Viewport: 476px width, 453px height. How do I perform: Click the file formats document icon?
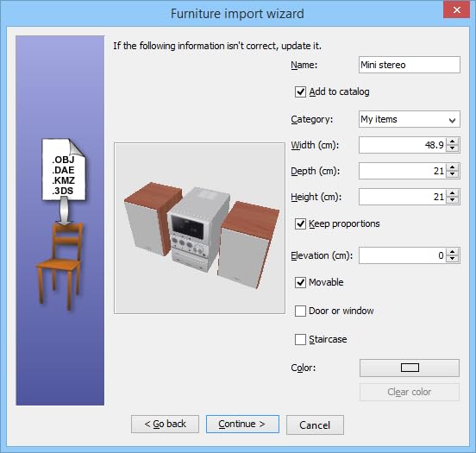pos(64,169)
